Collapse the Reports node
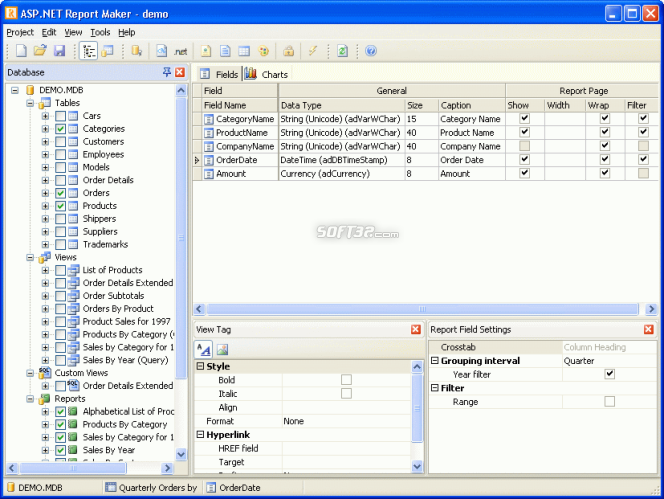 pos(30,399)
